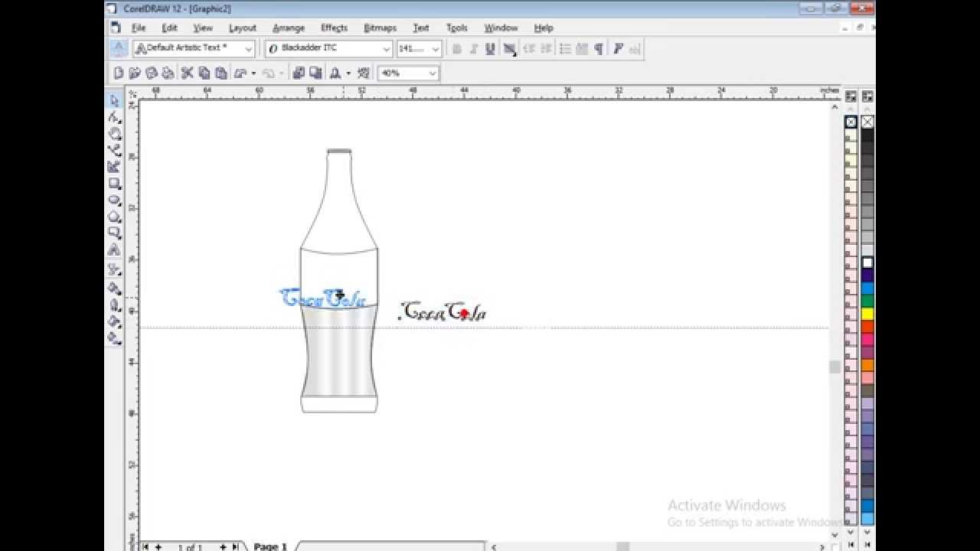The image size is (980, 551).
Task: Select the Polygon tool
Action: click(x=115, y=217)
